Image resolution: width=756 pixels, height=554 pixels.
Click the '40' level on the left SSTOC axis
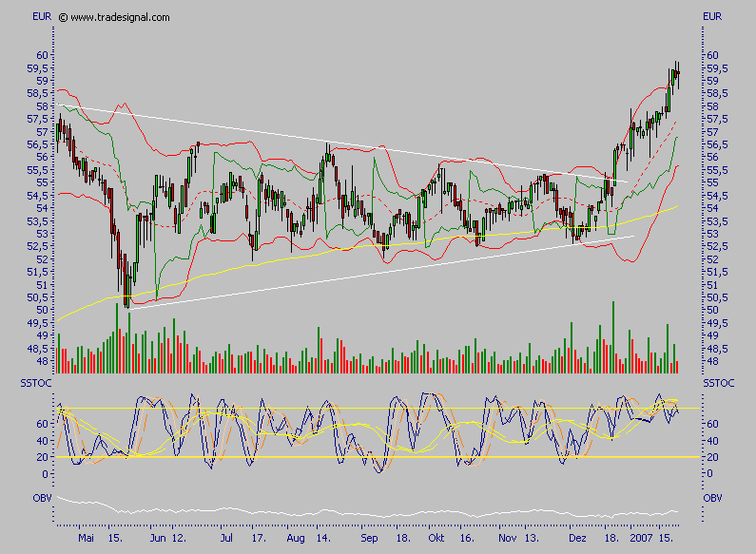[43, 441]
